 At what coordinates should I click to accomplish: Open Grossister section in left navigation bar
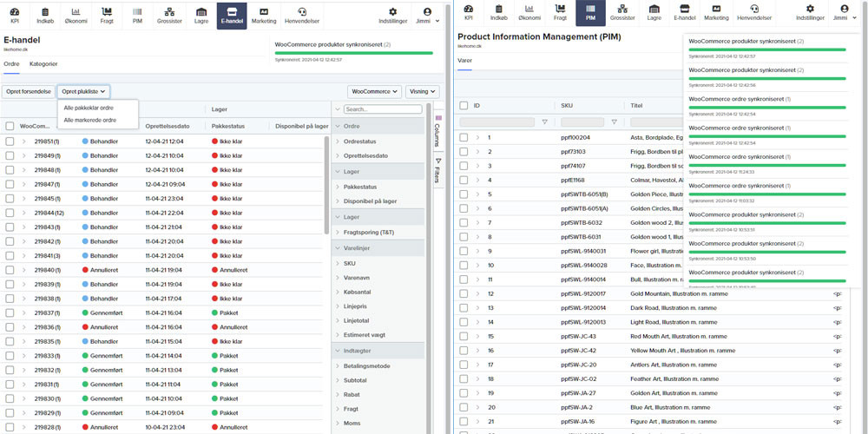click(169, 14)
